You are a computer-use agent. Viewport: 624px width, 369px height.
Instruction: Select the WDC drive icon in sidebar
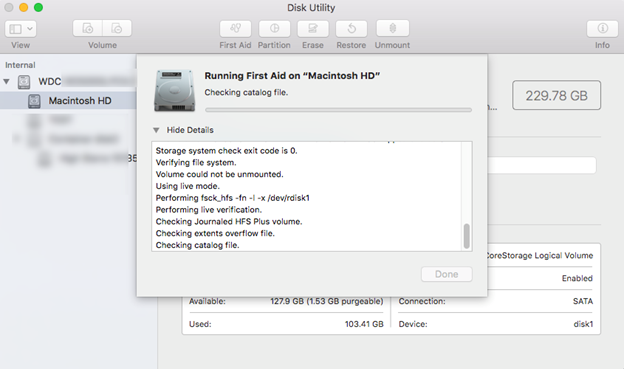24,82
